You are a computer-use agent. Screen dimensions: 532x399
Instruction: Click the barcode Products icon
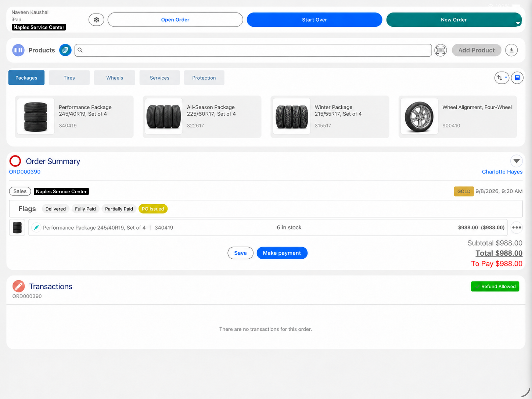coord(18,50)
